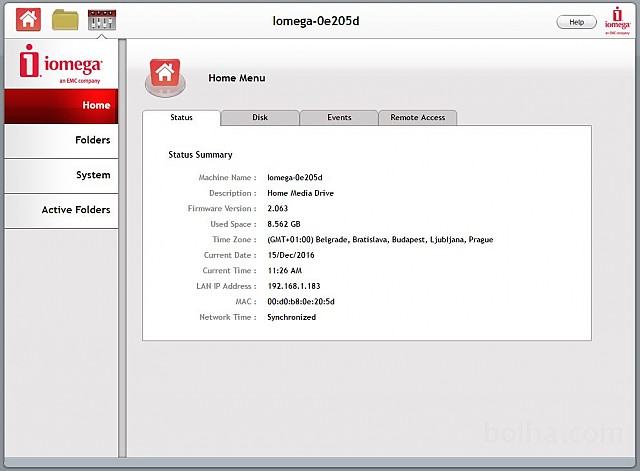Image resolution: width=640 pixels, height=471 pixels.
Task: Open Folders in the left sidebar
Action: pyautogui.click(x=61, y=140)
